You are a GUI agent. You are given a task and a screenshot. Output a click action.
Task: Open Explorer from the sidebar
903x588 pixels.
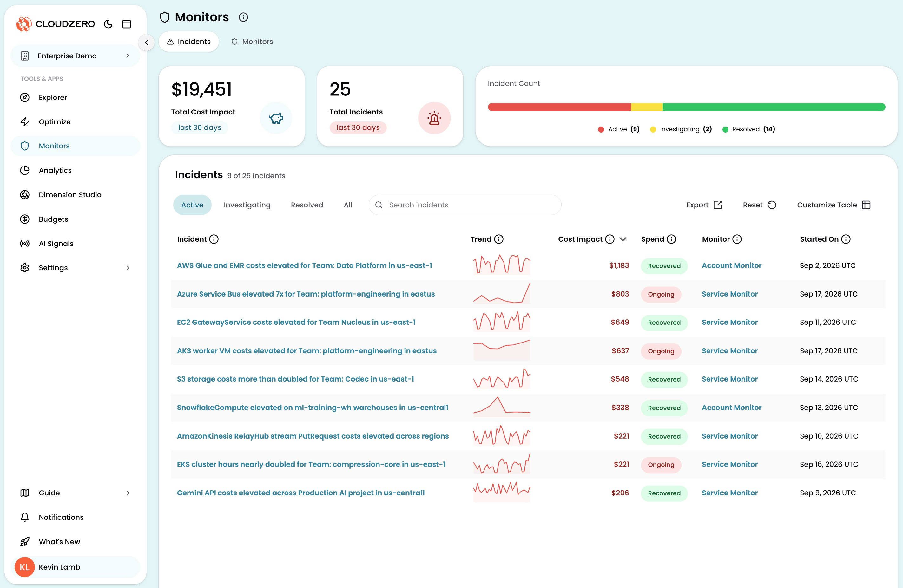click(x=75, y=97)
